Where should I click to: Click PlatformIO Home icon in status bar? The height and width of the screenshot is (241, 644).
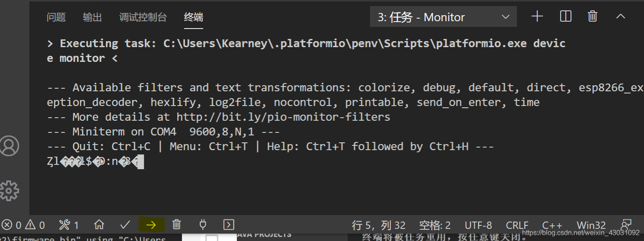pos(99,225)
